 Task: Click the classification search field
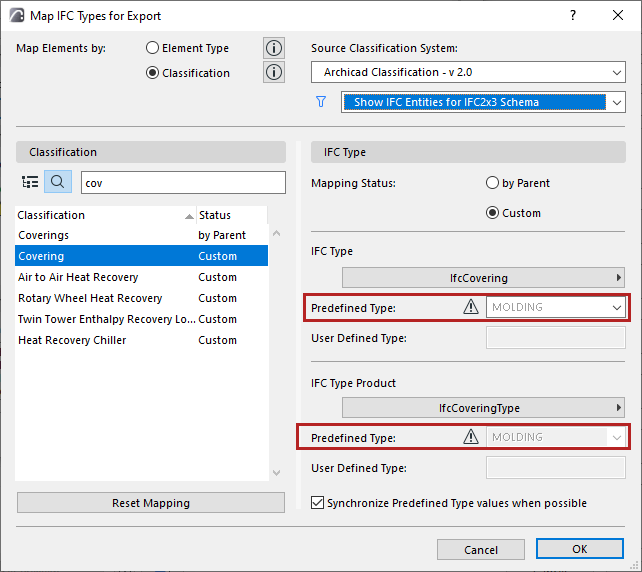173,183
